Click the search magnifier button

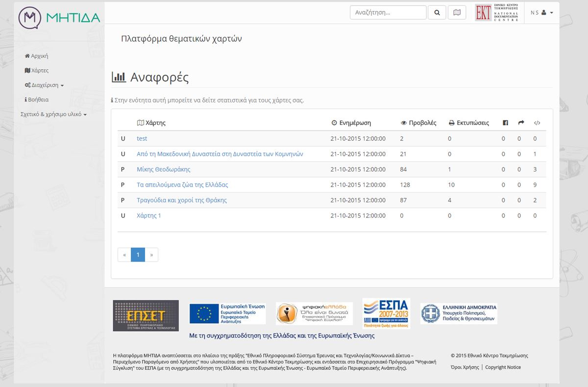(437, 13)
